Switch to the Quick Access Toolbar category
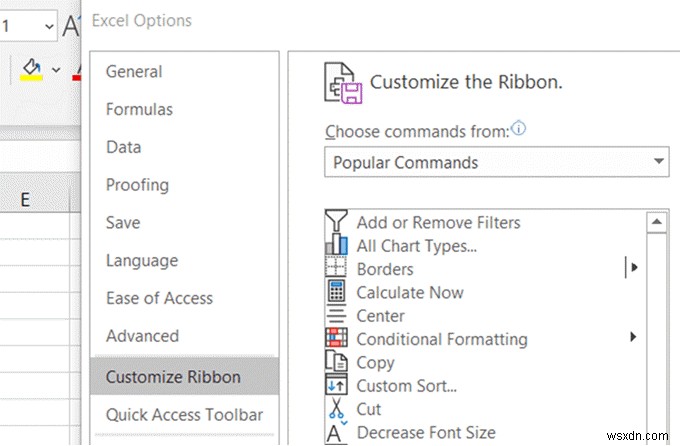 point(184,414)
